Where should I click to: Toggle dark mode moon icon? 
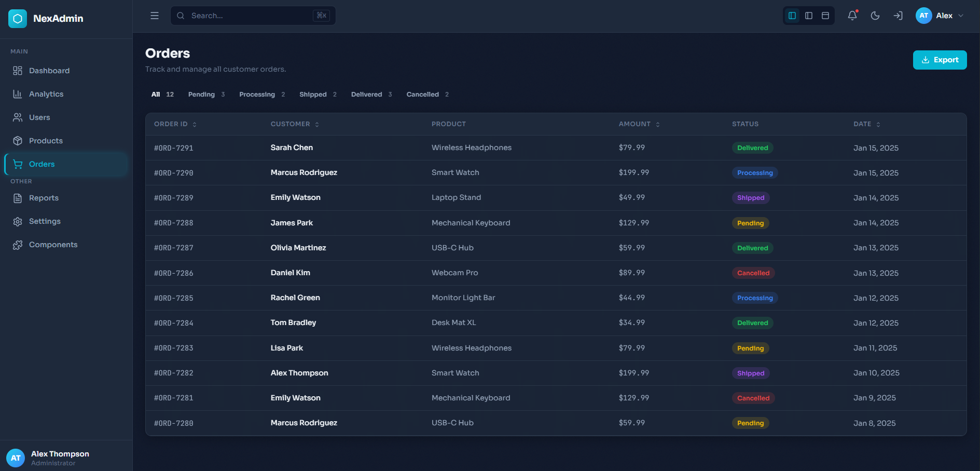point(875,16)
